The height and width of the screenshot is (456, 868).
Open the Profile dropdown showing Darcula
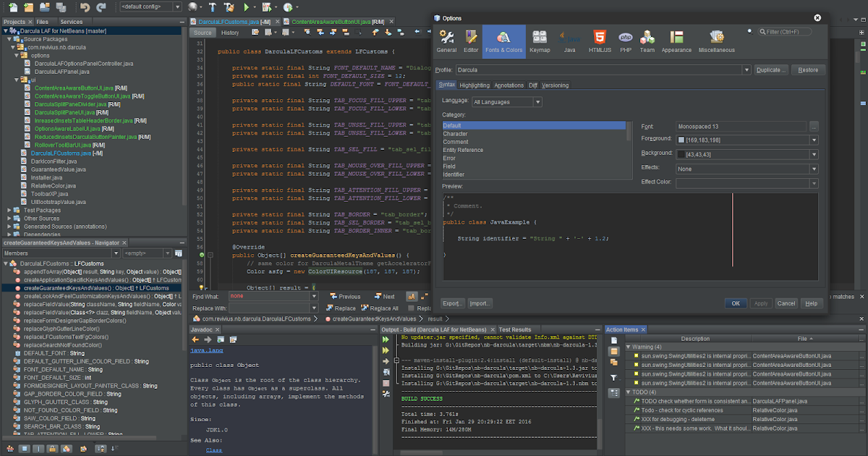pyautogui.click(x=746, y=69)
